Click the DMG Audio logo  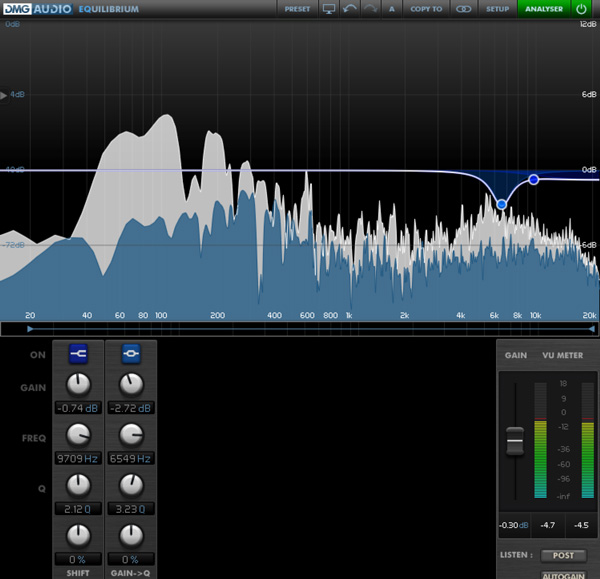pyautogui.click(x=37, y=9)
